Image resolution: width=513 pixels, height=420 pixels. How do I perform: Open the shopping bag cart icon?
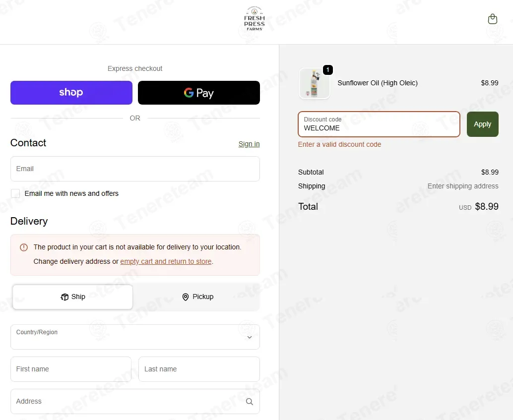coord(492,19)
